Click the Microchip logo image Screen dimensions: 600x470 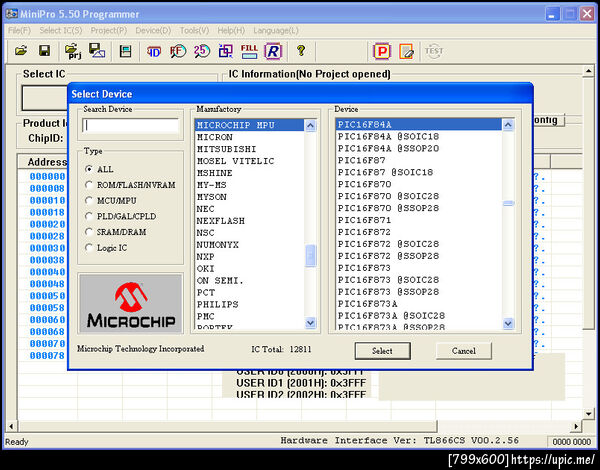[x=130, y=304]
